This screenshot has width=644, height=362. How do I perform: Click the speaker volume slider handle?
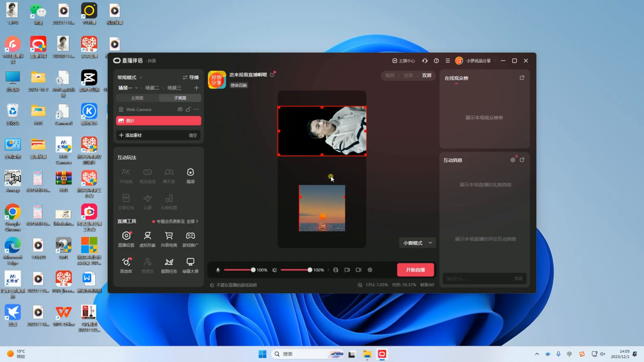coord(310,270)
